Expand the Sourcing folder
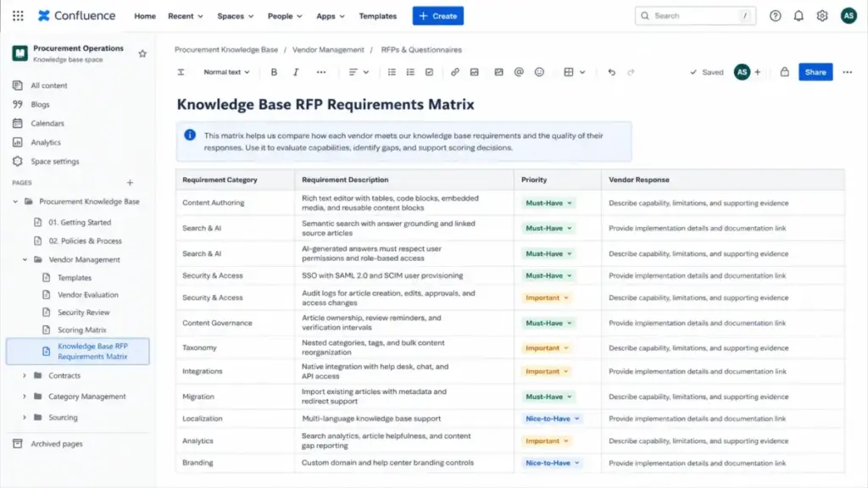Viewport: 868px width, 488px height. click(x=25, y=418)
